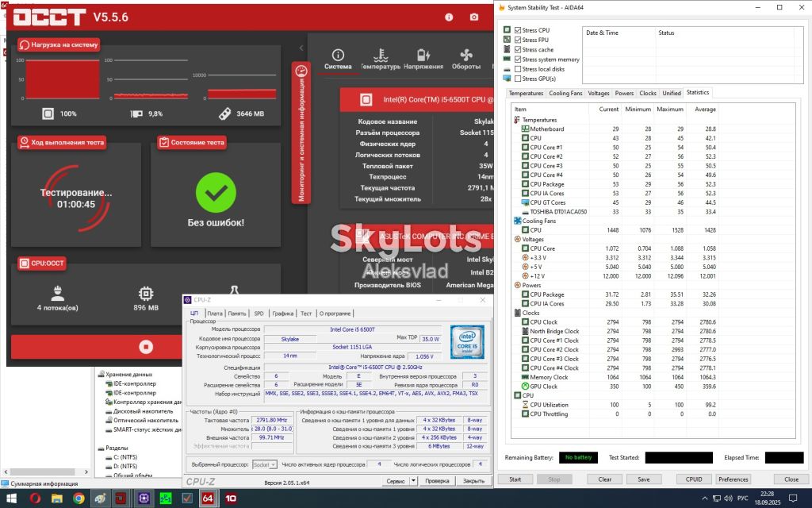Viewport: 812px width, 508px height.
Task: Click the CPUID button in AIDA64
Action: pos(693,479)
